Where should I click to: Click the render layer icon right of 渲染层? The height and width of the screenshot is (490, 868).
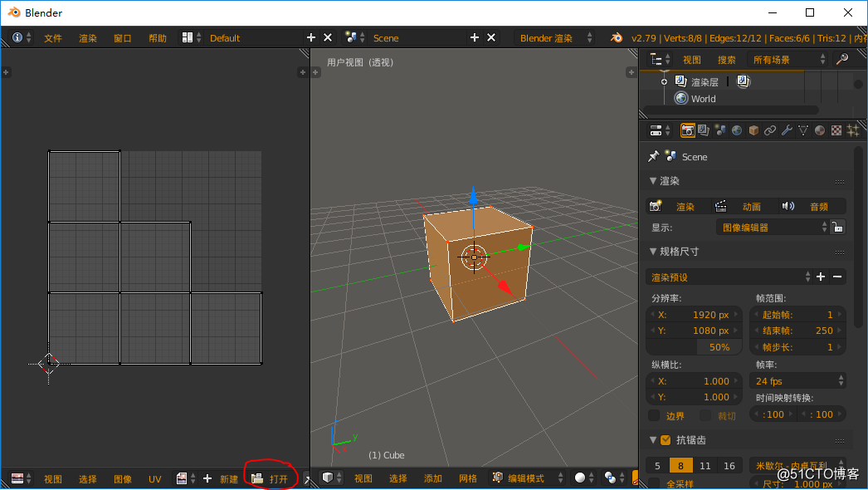coord(743,81)
